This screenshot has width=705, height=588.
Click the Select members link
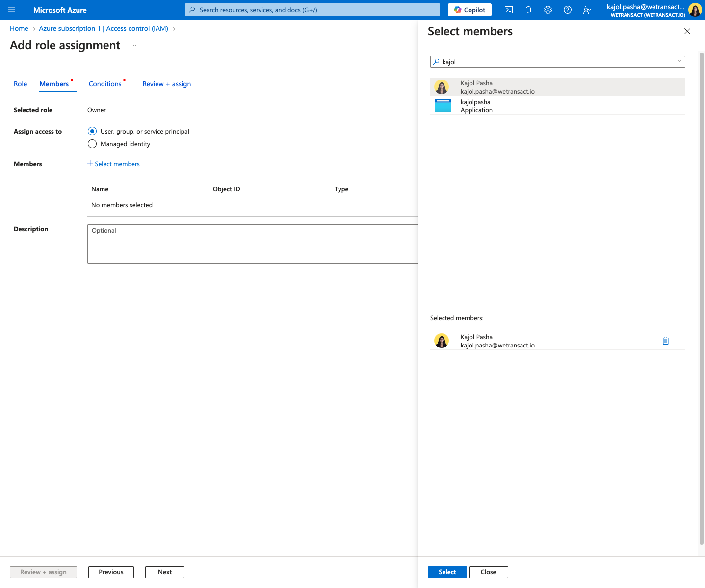tap(113, 164)
